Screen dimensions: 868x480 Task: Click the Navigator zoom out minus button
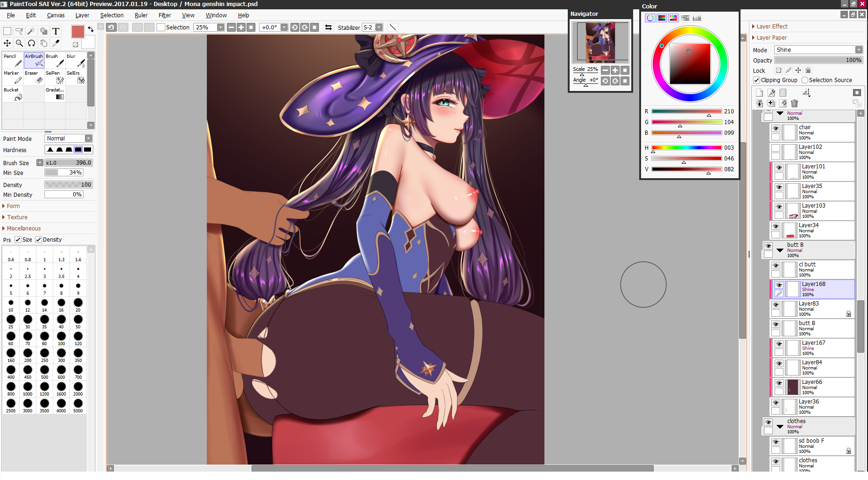coord(605,70)
